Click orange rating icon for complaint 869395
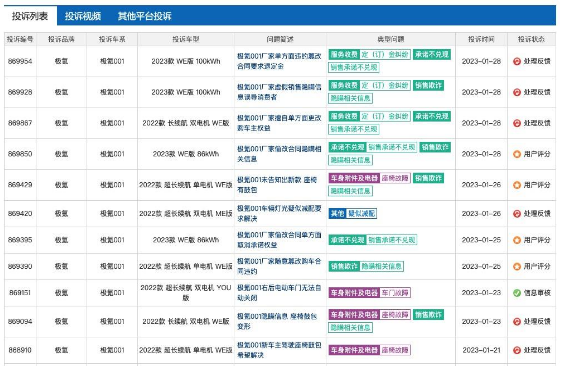The image size is (566, 366). click(x=517, y=240)
